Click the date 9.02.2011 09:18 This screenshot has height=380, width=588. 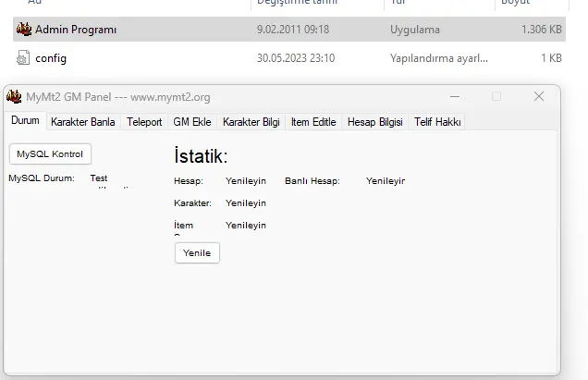tap(293, 30)
